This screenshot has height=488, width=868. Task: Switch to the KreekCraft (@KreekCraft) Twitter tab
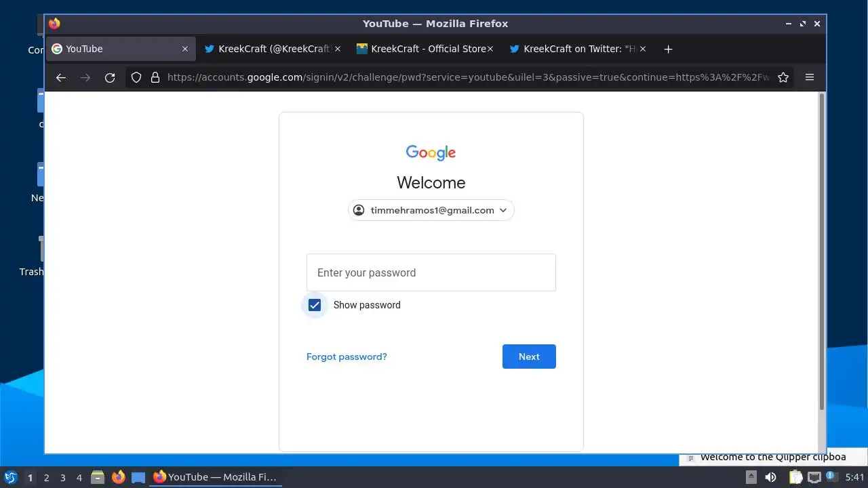[273, 49]
